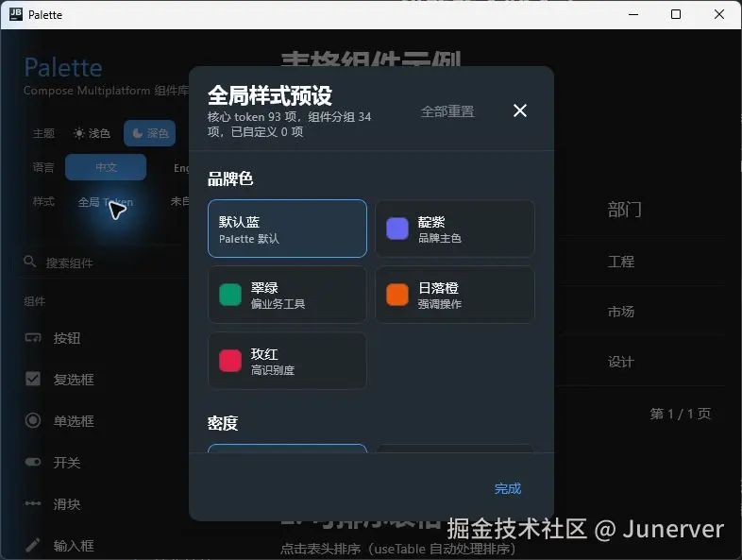This screenshot has width=742, height=560.
Task: Choose the 翠绿 brand color card
Action: pyautogui.click(x=287, y=295)
